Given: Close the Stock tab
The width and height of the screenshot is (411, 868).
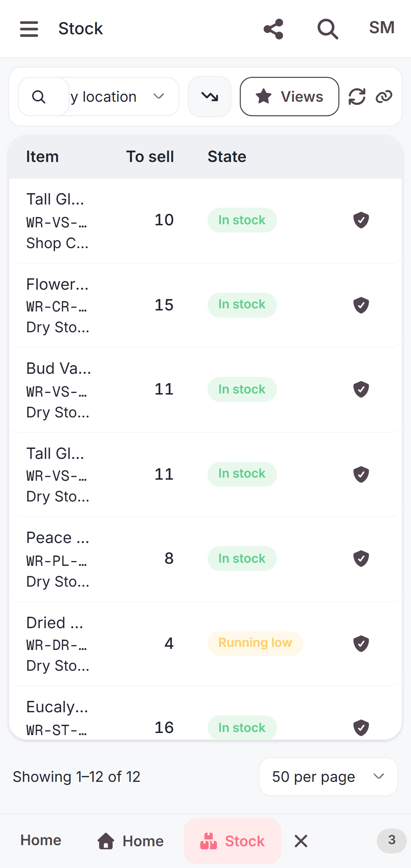Looking at the screenshot, I should click(x=301, y=841).
